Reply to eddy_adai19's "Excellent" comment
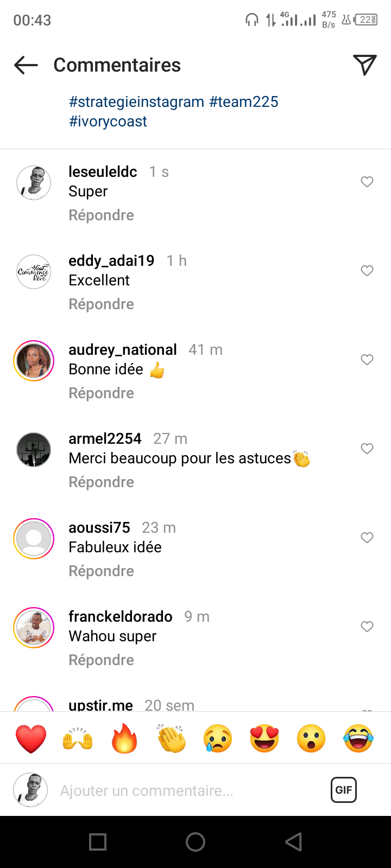 pyautogui.click(x=101, y=304)
